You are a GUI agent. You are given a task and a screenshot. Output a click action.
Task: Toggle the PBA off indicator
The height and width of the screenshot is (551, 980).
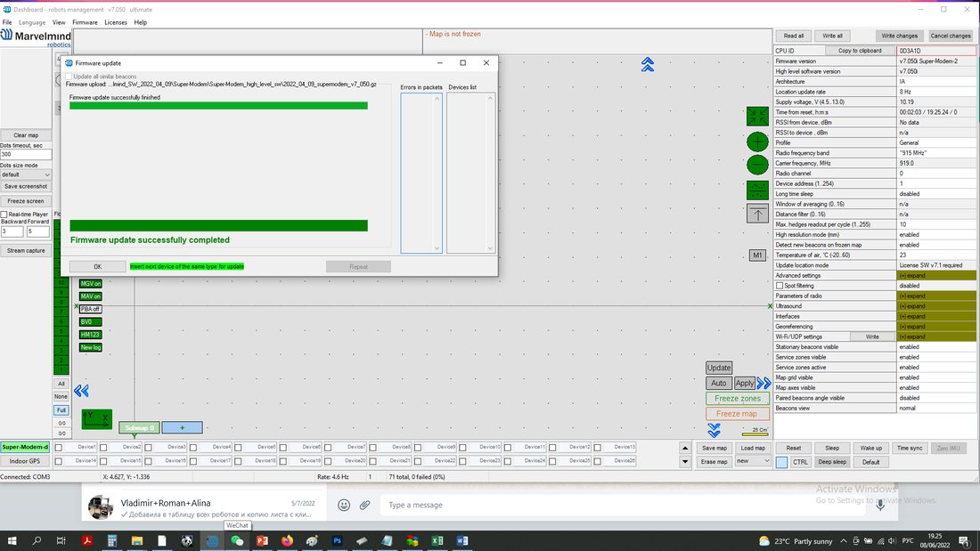coord(91,309)
